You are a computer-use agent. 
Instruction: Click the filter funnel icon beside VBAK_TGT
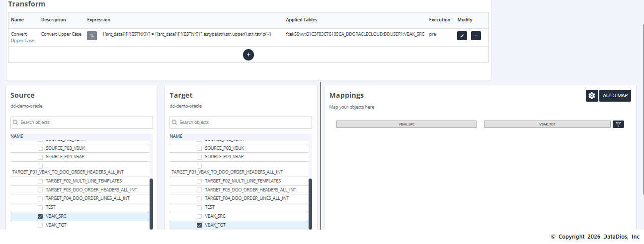pyautogui.click(x=618, y=124)
